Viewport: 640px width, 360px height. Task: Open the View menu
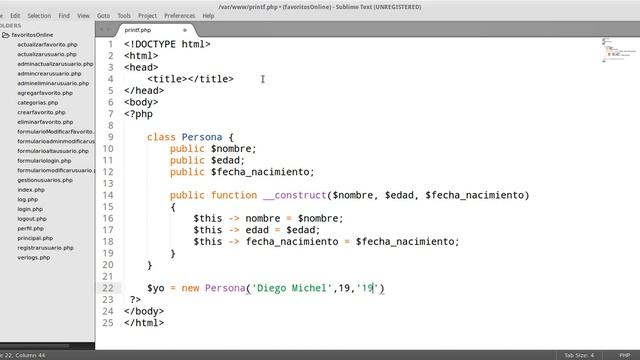[x=83, y=16]
